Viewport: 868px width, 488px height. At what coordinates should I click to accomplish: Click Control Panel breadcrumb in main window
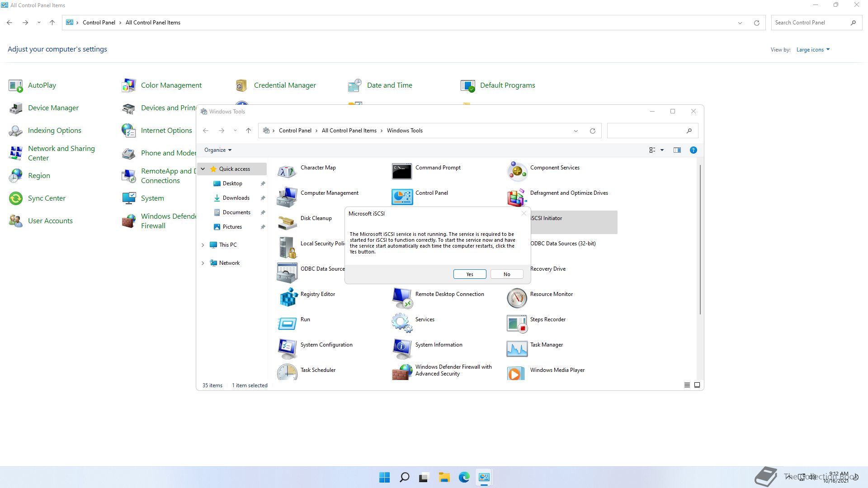tap(99, 23)
